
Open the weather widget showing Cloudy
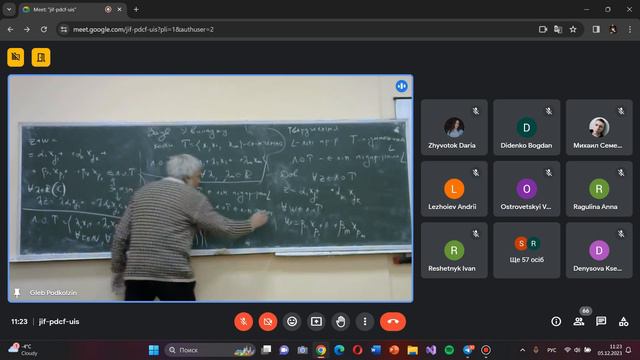coord(24,350)
